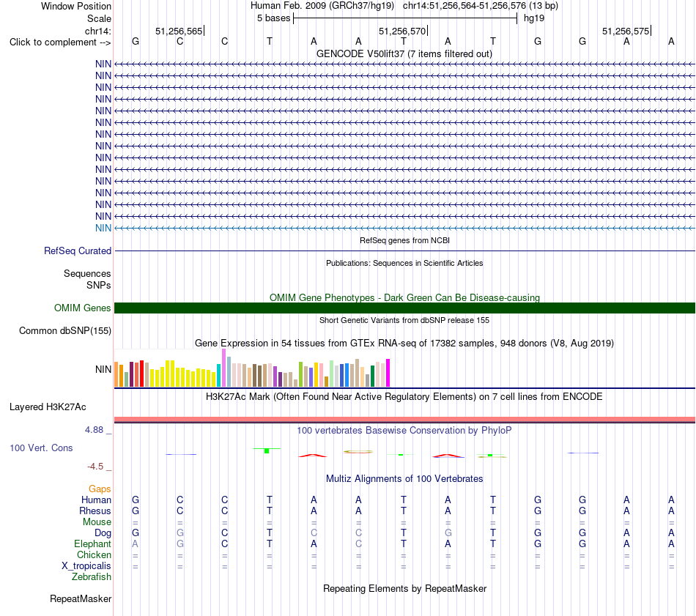Click the OMIM Genes label

pyautogui.click(x=82, y=308)
